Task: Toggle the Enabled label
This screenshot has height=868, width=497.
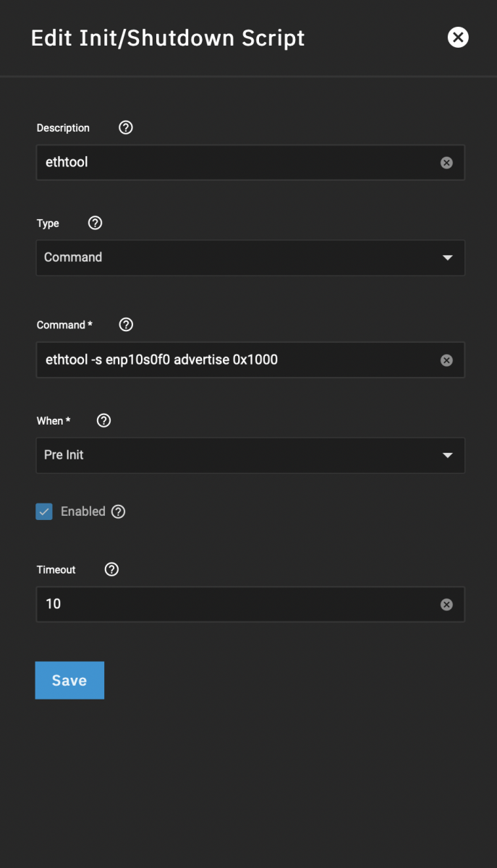Action: (x=83, y=511)
